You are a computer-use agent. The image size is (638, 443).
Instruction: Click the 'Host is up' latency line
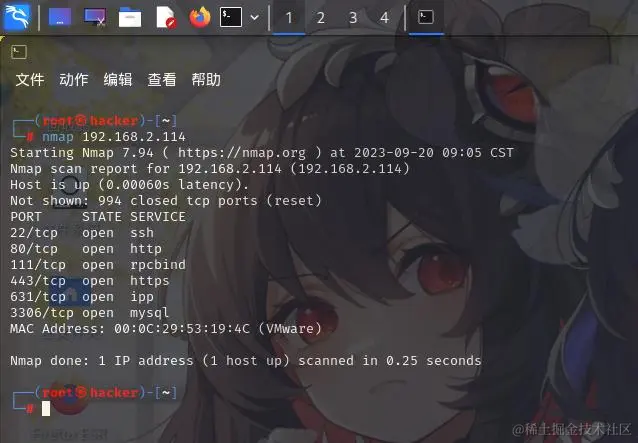pos(129,185)
